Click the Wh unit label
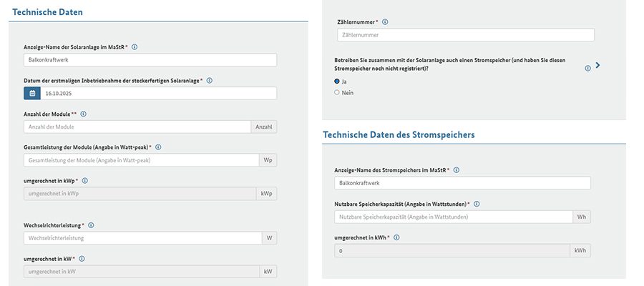This screenshot has height=286, width=644. point(582,217)
